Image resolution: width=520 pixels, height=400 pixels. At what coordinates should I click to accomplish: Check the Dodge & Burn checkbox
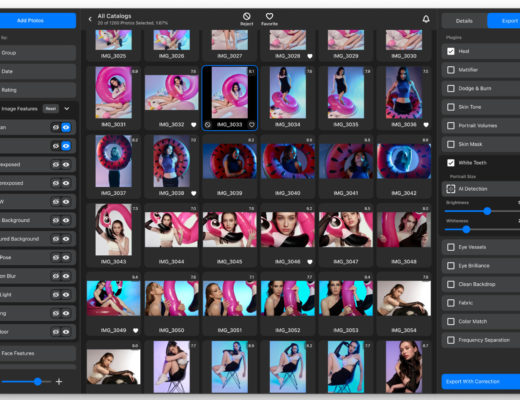tap(451, 88)
